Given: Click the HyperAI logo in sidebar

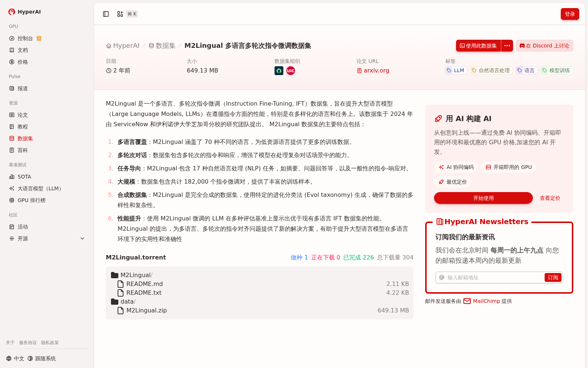Looking at the screenshot, I should (x=25, y=12).
